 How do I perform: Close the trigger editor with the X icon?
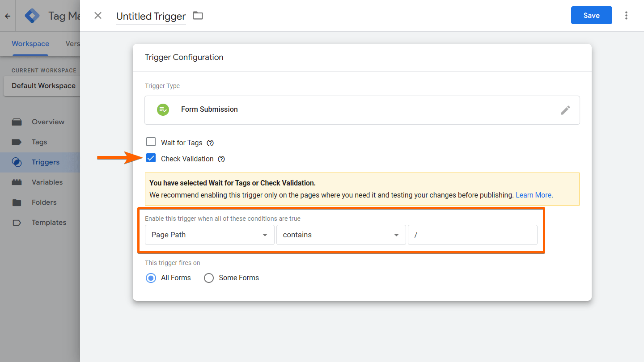(98, 16)
